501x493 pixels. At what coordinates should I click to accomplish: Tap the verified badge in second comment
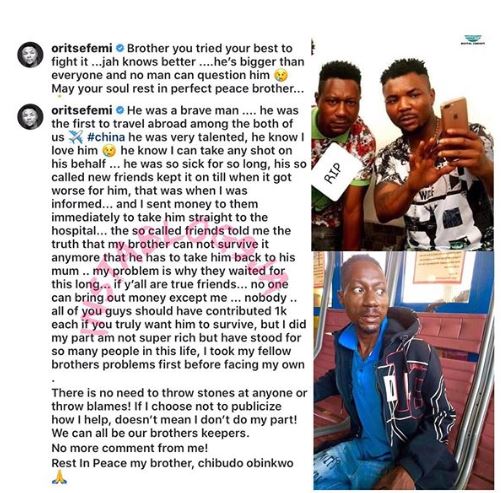click(120, 110)
